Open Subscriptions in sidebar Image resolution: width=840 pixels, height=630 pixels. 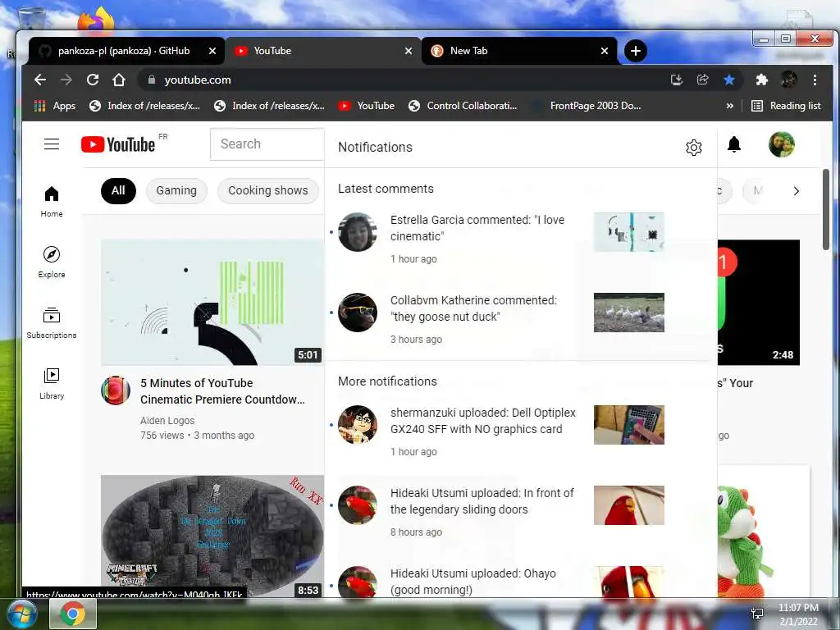click(x=52, y=322)
